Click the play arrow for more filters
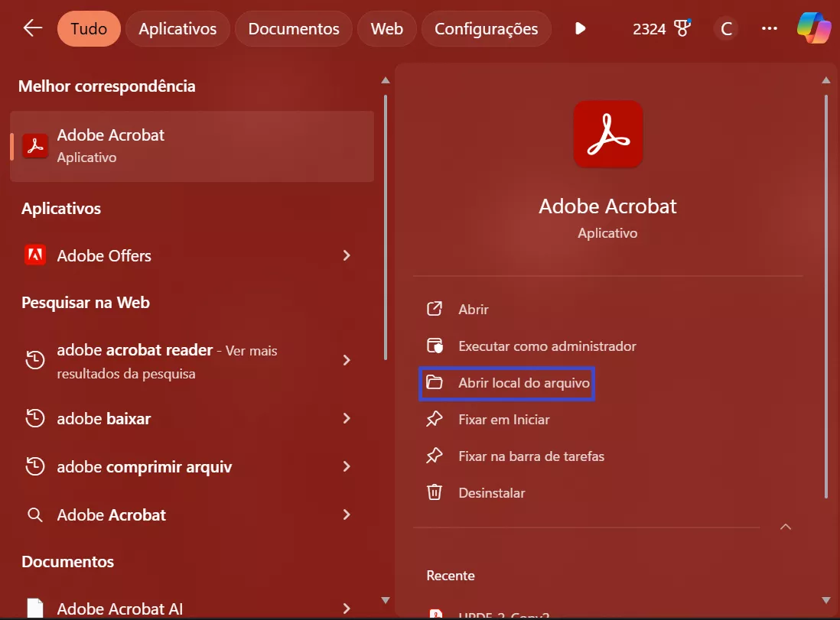 [581, 29]
